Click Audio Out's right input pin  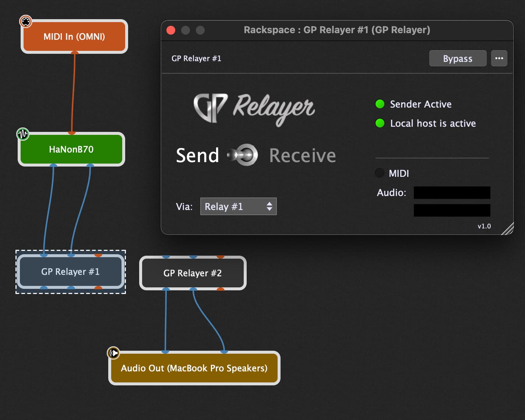point(224,352)
